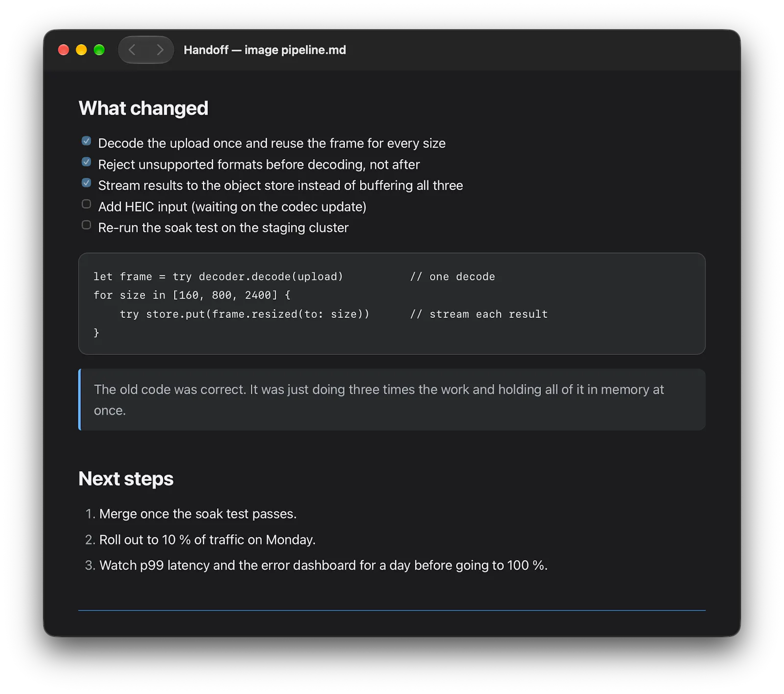
Task: Click the '// stream each result' comment
Action: [479, 314]
